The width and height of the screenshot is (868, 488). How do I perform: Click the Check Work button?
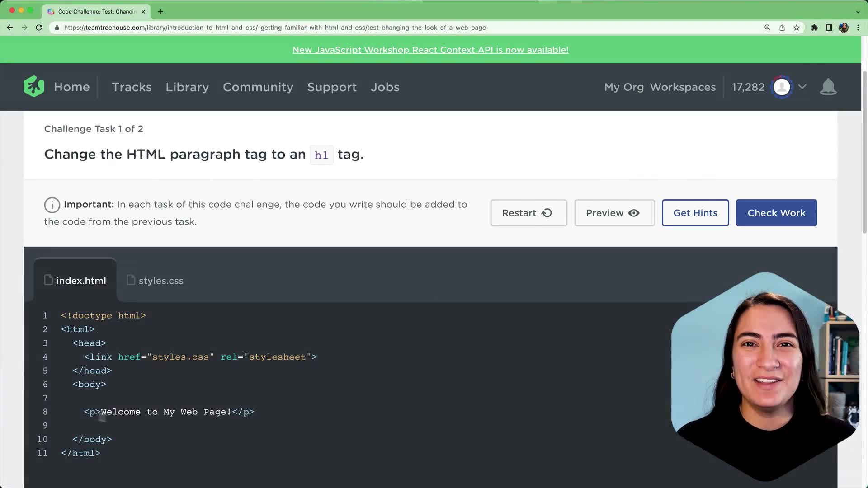[x=776, y=213]
